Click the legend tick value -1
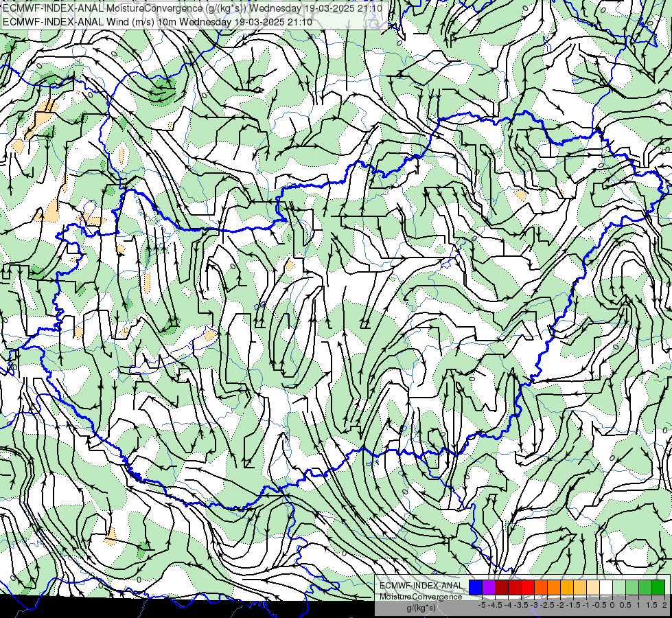 point(586,605)
